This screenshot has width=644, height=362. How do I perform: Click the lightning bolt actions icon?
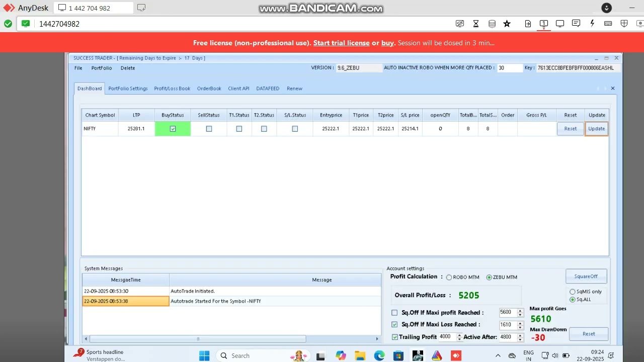tap(592, 24)
